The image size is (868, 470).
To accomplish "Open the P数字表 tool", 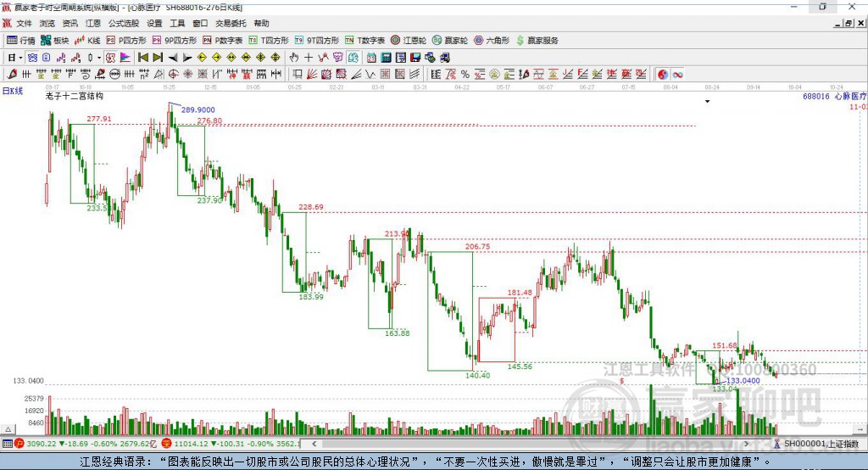I will 223,41.
